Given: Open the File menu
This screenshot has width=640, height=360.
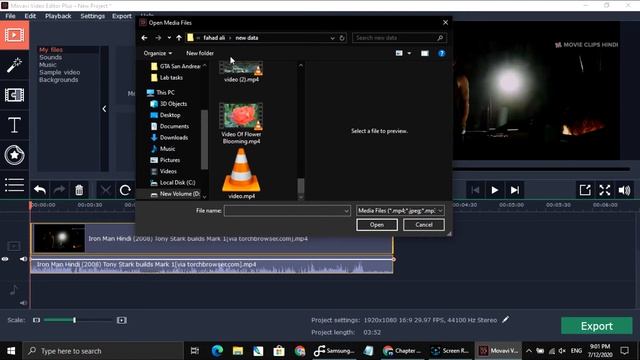Looking at the screenshot, I should (x=10, y=16).
